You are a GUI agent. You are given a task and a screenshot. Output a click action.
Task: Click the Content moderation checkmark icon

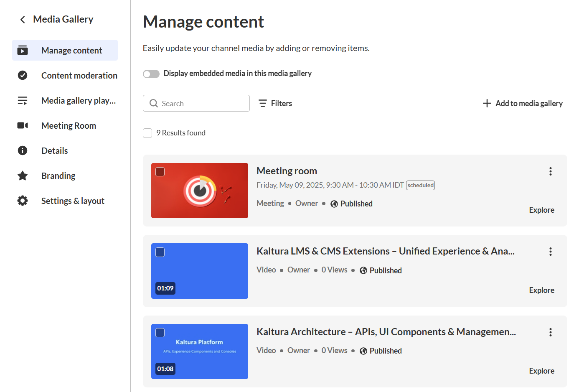(x=23, y=75)
